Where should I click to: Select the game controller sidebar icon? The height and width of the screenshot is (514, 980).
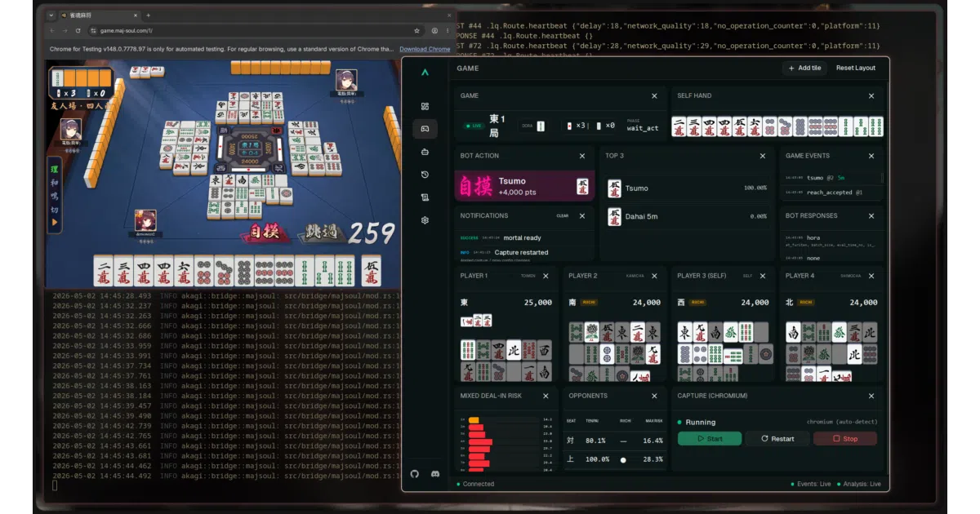coord(425,129)
